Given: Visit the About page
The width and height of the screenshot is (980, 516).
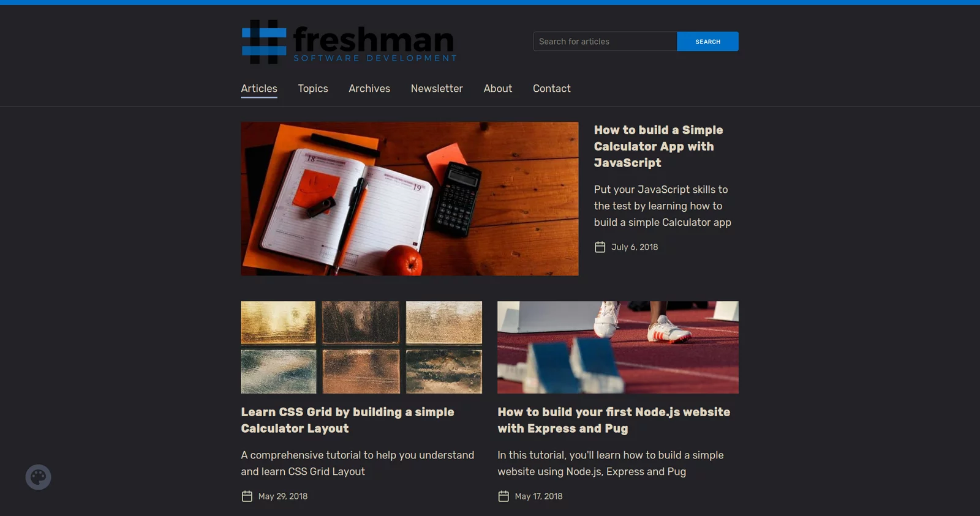Looking at the screenshot, I should coord(498,89).
